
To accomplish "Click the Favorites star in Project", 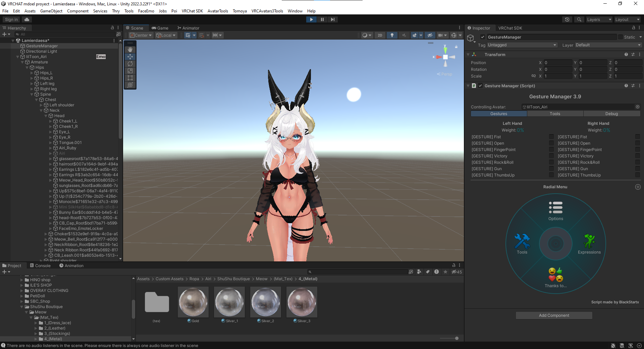I will coord(445,272).
